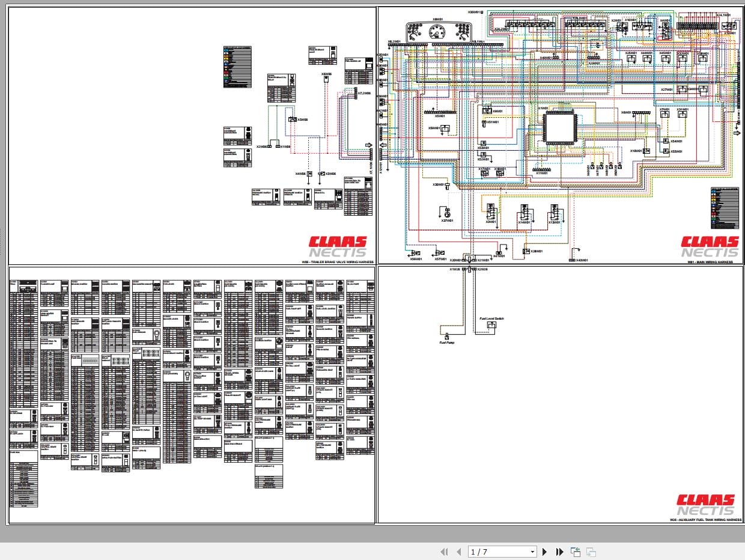Select the X56W01 connector label
This screenshot has width=745, height=560.
click(x=416, y=259)
